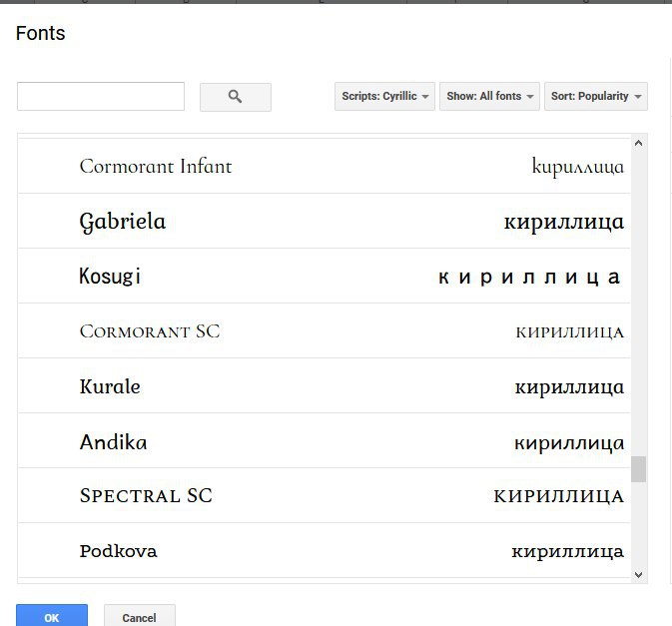Viewport: 672px width, 626px height.
Task: Select the Kurale font entry
Action: pyautogui.click(x=110, y=386)
